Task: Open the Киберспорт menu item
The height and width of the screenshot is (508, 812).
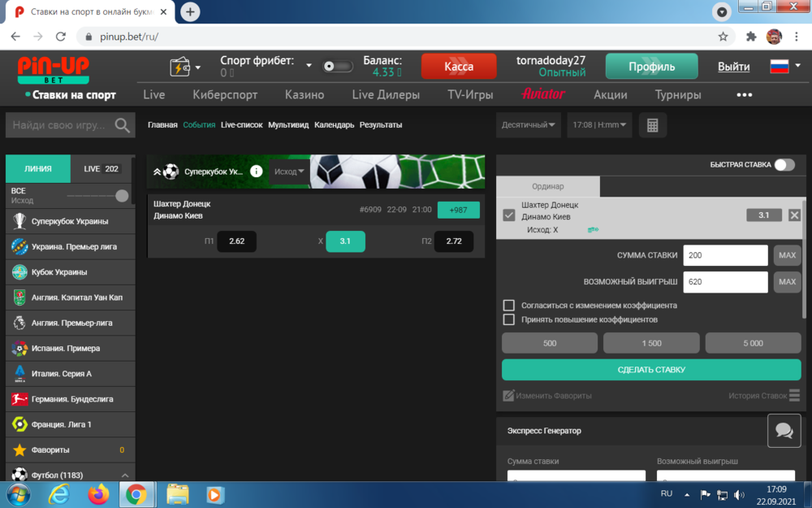Action: tap(225, 95)
